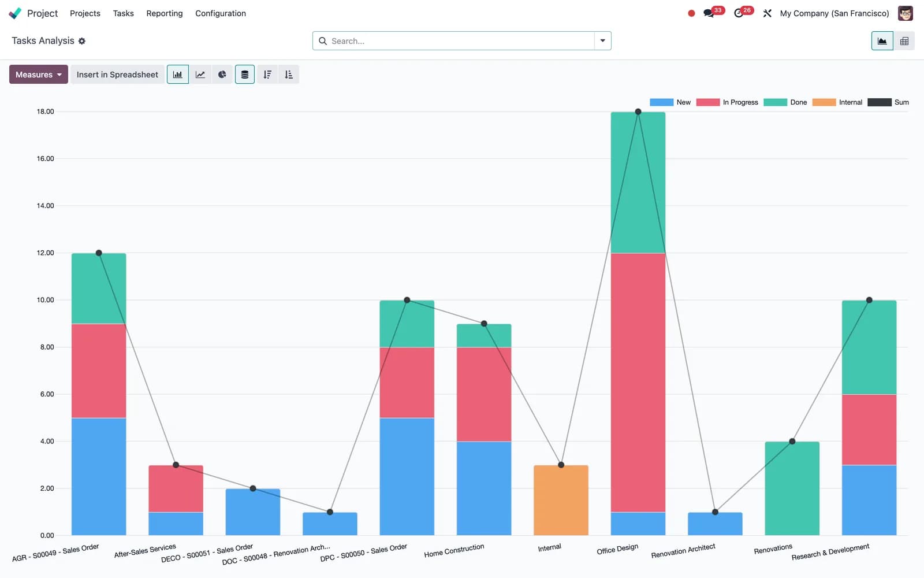Toggle the In Progress legend swatch

click(x=708, y=102)
